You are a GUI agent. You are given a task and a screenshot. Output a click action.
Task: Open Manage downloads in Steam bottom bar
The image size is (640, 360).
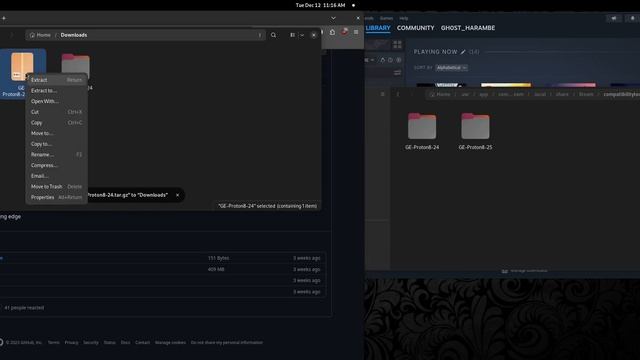[x=524, y=271]
